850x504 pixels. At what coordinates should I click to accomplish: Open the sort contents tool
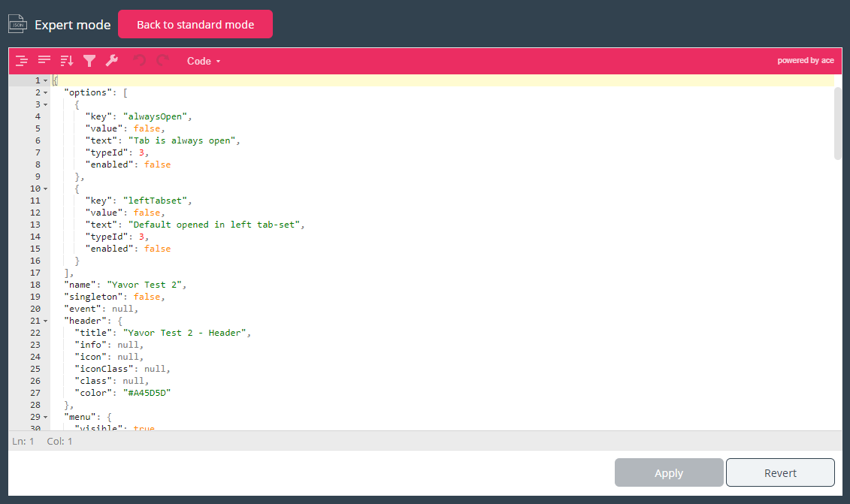click(x=67, y=61)
